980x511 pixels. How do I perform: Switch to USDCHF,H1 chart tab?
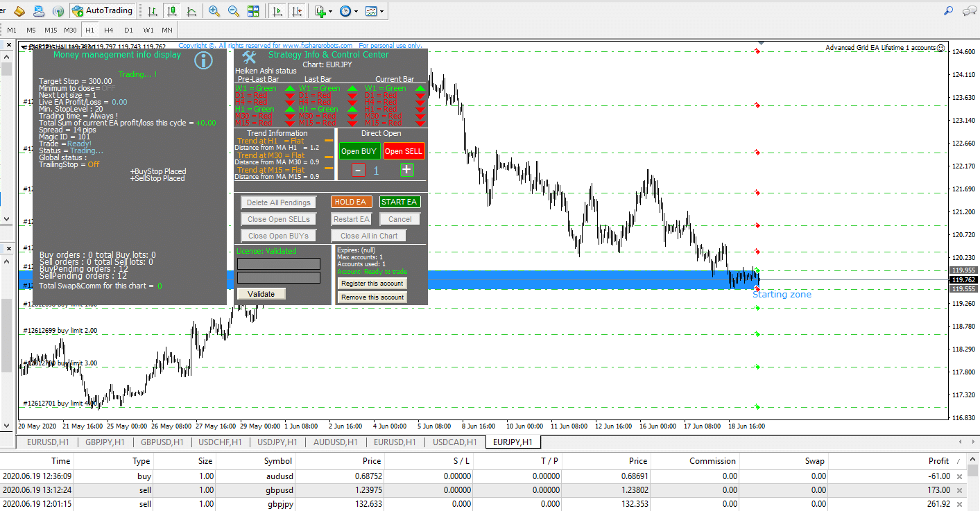click(x=220, y=442)
